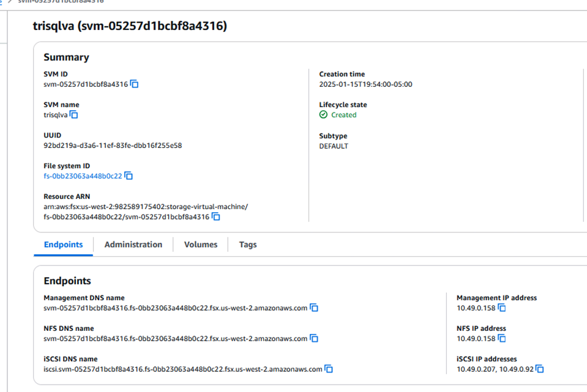Copy the SVM ID value
Image resolution: width=587 pixels, height=392 pixels.
click(x=135, y=84)
